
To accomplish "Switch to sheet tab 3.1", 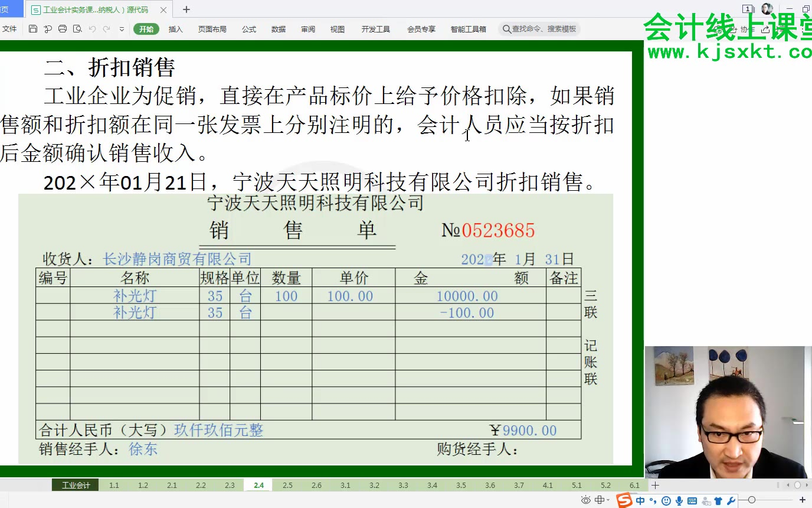I will [345, 485].
